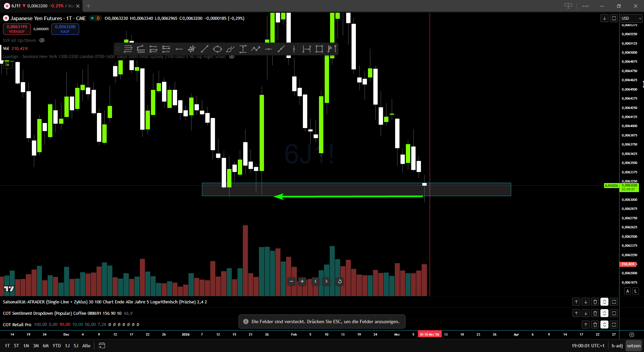Enable logarithmic scale with the L button
Screen dimensions: 644x352
tap(636, 291)
